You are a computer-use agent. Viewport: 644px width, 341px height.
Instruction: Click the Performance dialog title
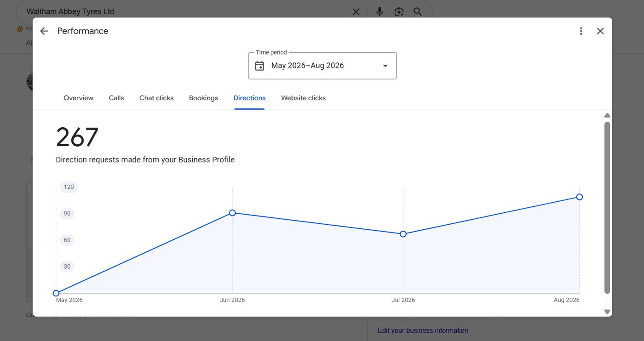83,31
